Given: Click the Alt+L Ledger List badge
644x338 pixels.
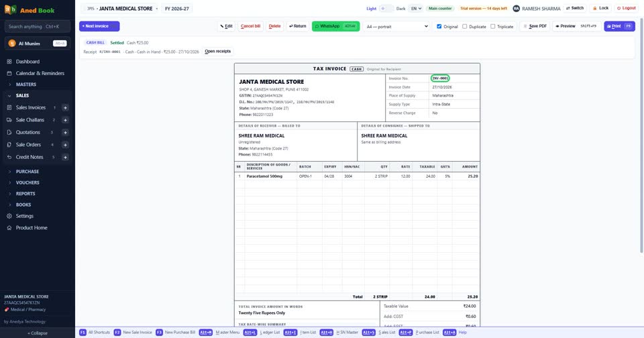Looking at the screenshot, I should coord(250,332).
